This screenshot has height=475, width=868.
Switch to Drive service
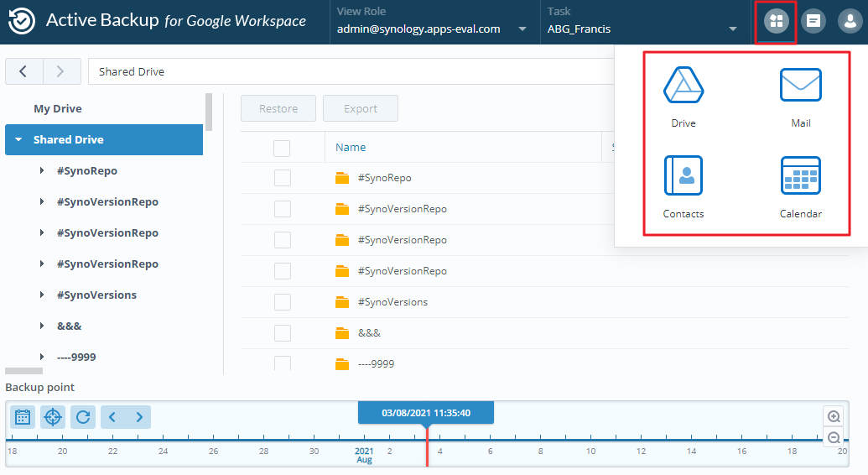point(683,97)
